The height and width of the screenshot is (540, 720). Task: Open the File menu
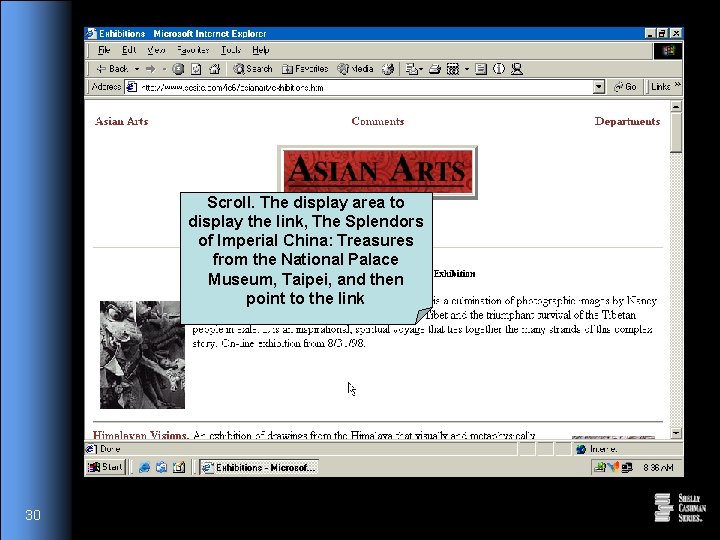tap(104, 50)
